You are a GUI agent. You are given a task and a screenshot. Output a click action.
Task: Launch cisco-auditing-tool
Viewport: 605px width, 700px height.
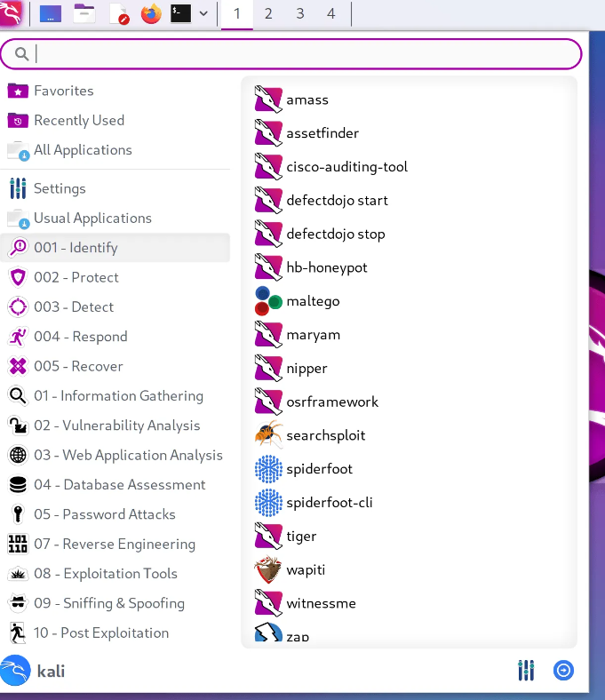tap(409, 166)
